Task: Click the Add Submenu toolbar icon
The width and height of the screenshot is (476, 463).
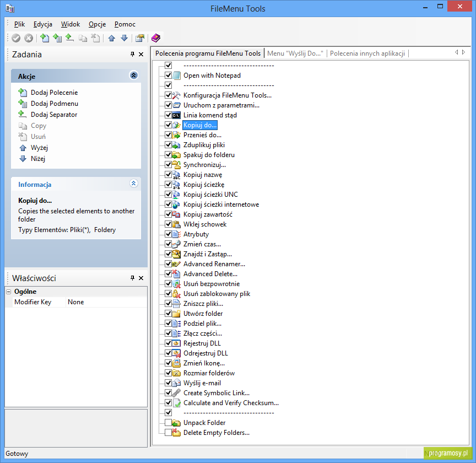Action: point(57,38)
